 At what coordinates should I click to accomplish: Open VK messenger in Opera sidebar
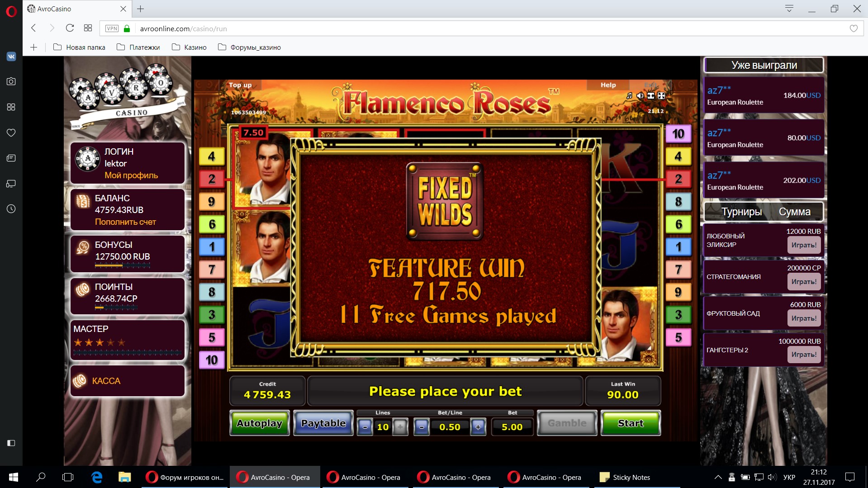tap(11, 57)
